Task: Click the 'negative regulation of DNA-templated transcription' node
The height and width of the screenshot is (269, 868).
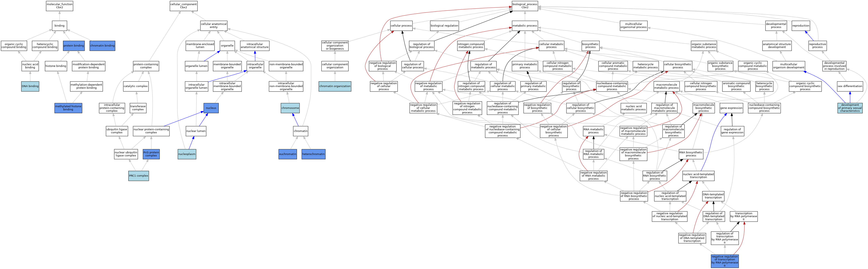Action: (x=692, y=238)
